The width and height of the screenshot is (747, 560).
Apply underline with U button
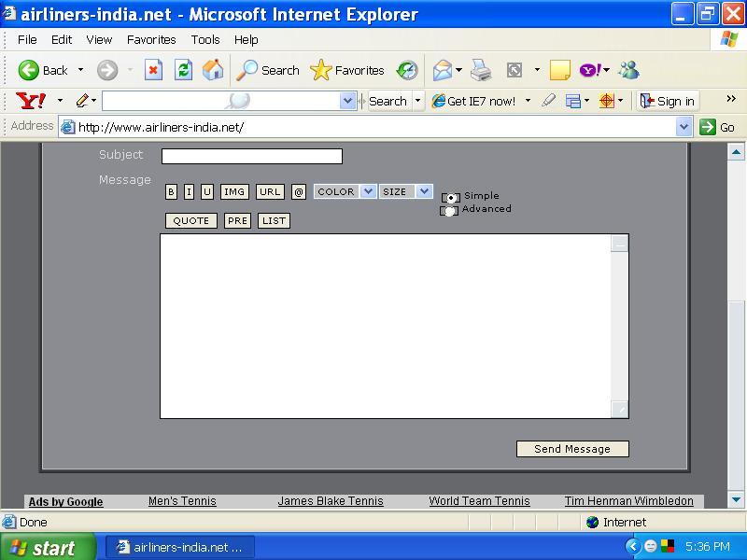(206, 192)
